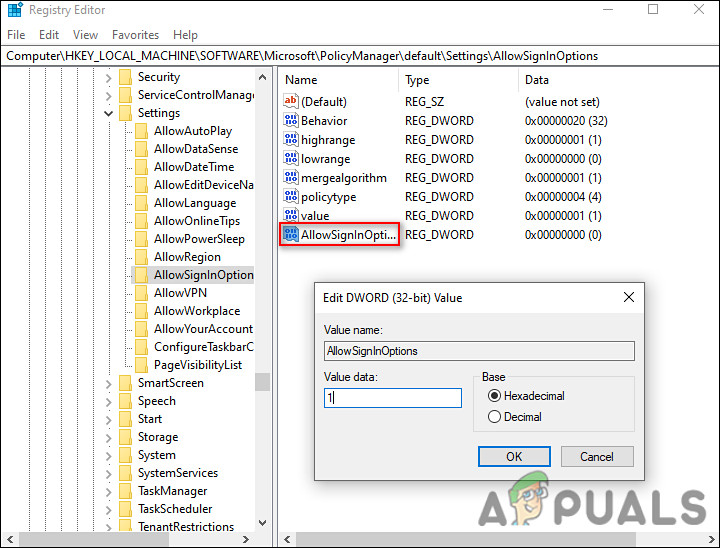The width and height of the screenshot is (720, 548).
Task: Click the Value data input field
Action: (x=393, y=398)
